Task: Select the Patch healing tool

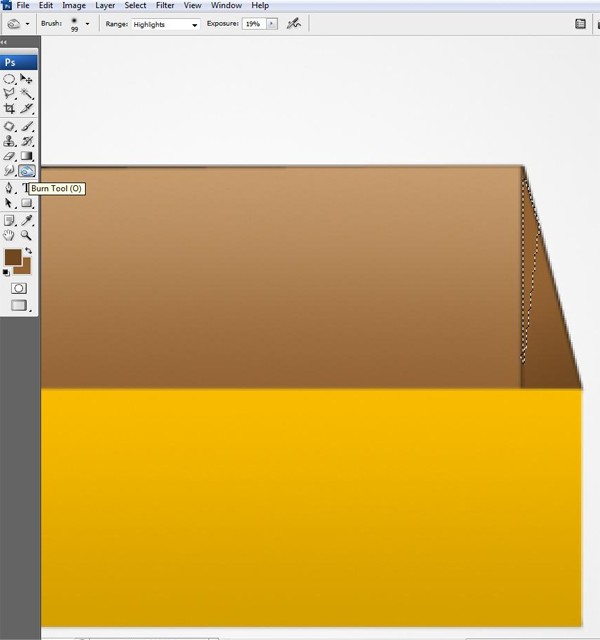Action: (x=9, y=127)
